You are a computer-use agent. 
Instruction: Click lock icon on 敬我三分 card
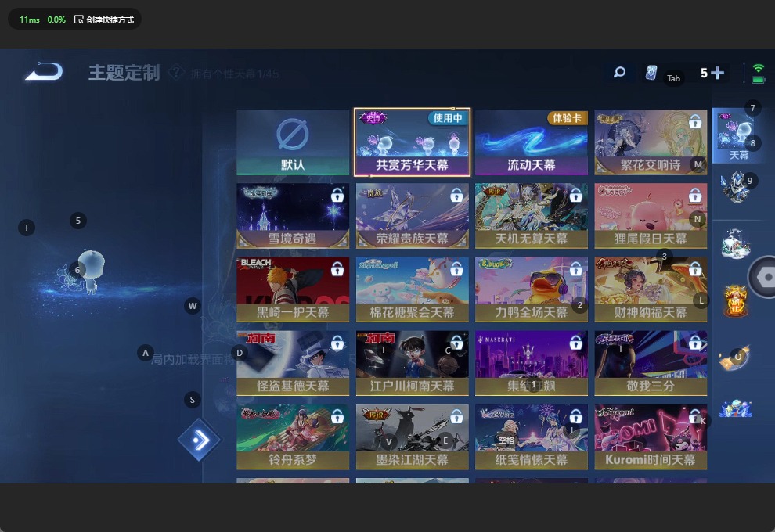(695, 343)
